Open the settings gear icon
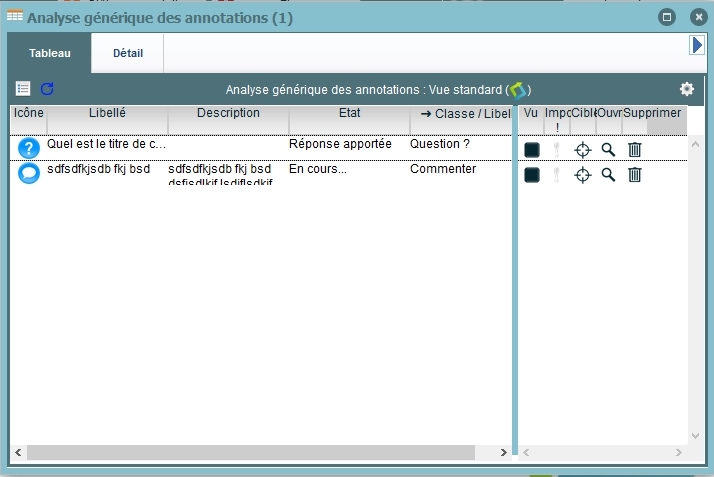Image resolution: width=714 pixels, height=477 pixels. pos(687,89)
